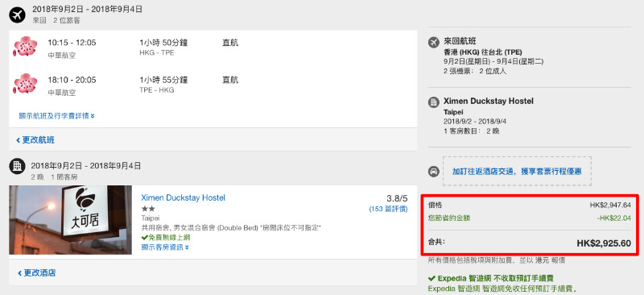644x295 pixels.
Task: Click the airplane icon beside flight dates
Action: click(17, 15)
